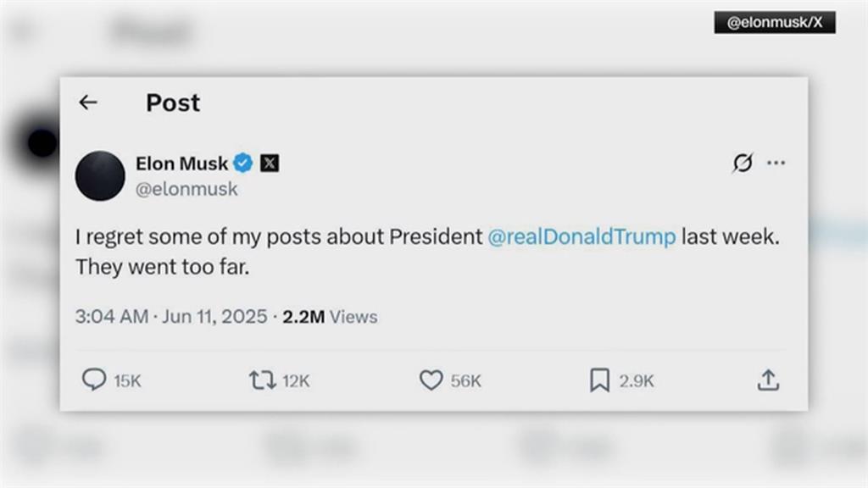Reply to the post via comment icon
868x488 pixels.
[x=94, y=380]
